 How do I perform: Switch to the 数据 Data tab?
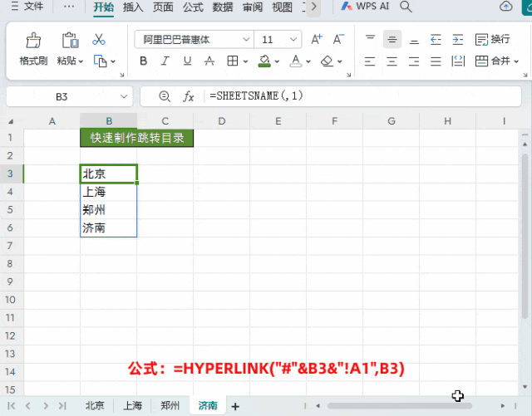[223, 7]
